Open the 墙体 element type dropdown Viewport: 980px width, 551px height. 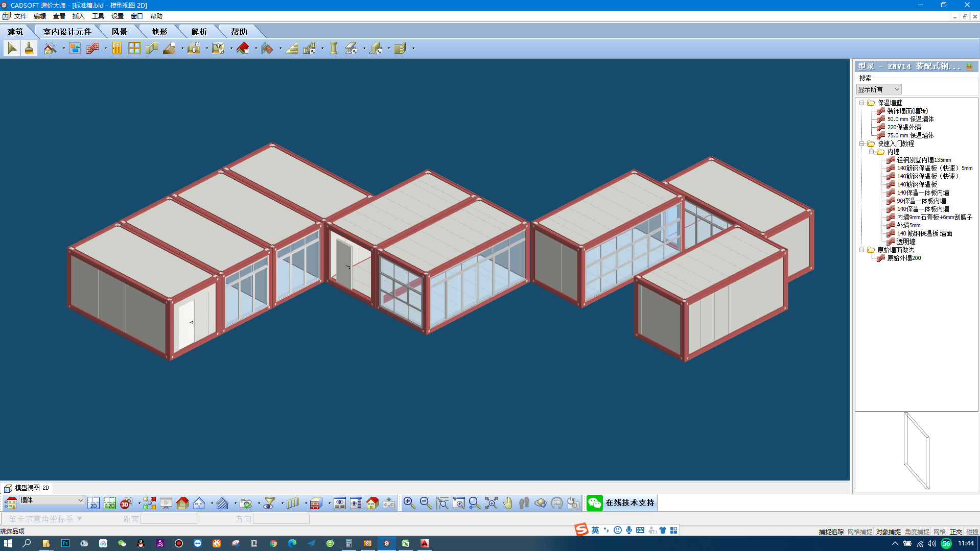pyautogui.click(x=52, y=500)
